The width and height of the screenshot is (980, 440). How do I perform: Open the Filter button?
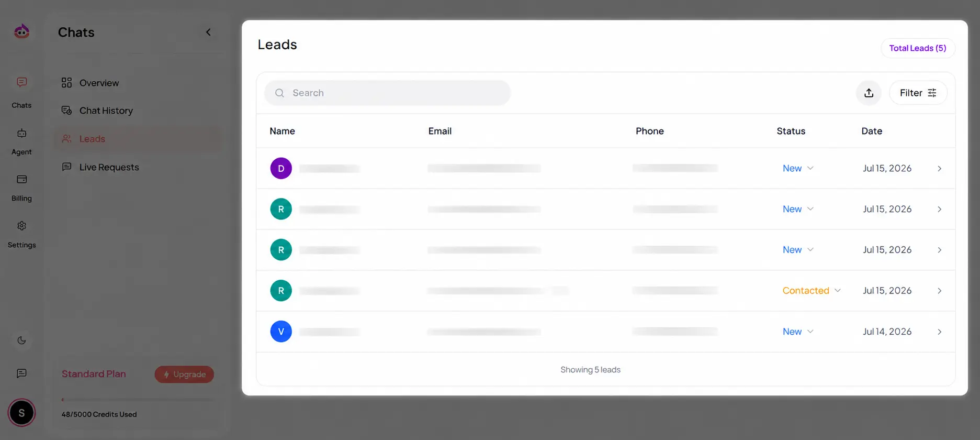pyautogui.click(x=918, y=93)
